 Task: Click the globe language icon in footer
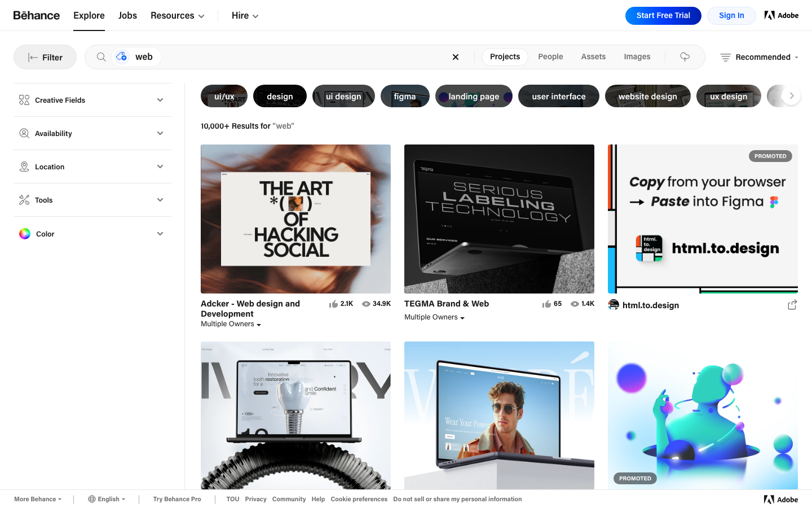(x=91, y=499)
